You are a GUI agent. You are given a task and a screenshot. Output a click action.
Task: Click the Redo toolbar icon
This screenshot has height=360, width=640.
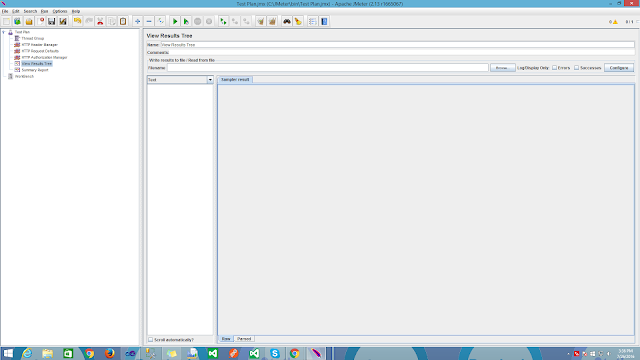pos(89,21)
